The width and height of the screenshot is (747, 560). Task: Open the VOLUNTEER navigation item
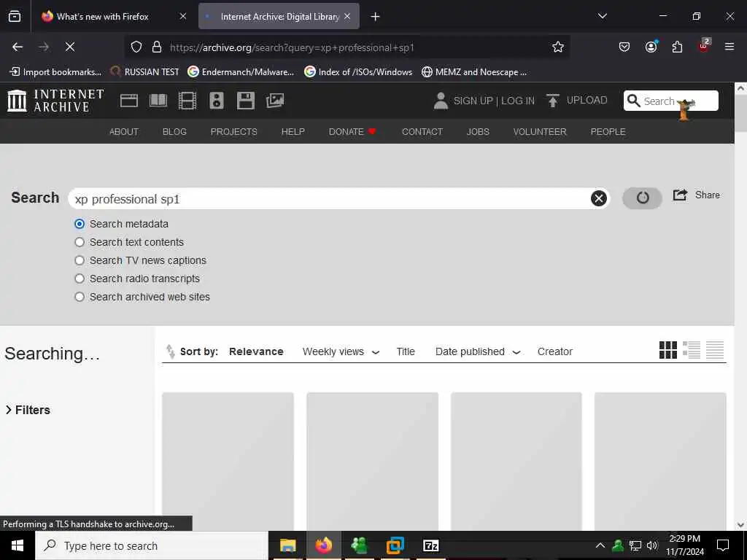tap(540, 131)
